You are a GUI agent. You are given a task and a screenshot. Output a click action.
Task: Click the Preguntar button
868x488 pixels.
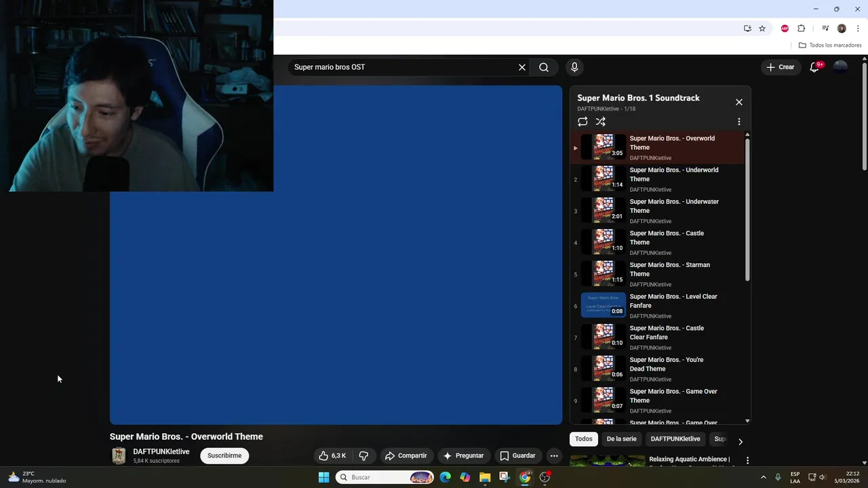463,455
